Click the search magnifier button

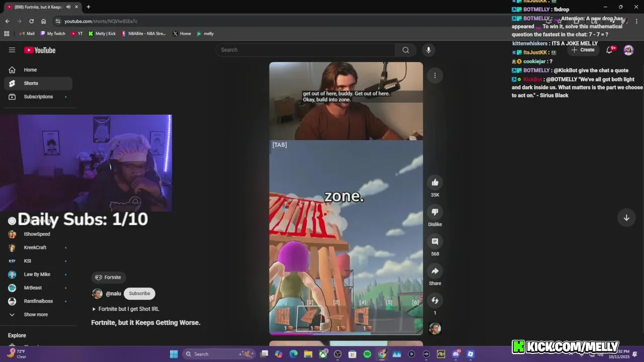coord(406,50)
